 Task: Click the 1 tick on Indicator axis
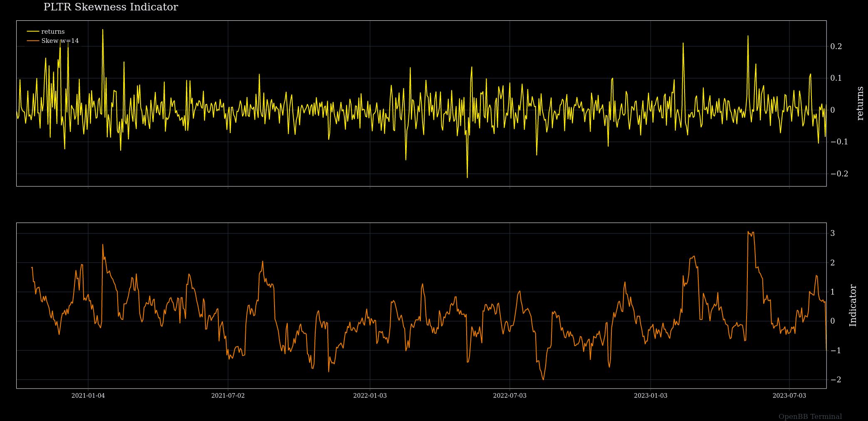coord(833,292)
